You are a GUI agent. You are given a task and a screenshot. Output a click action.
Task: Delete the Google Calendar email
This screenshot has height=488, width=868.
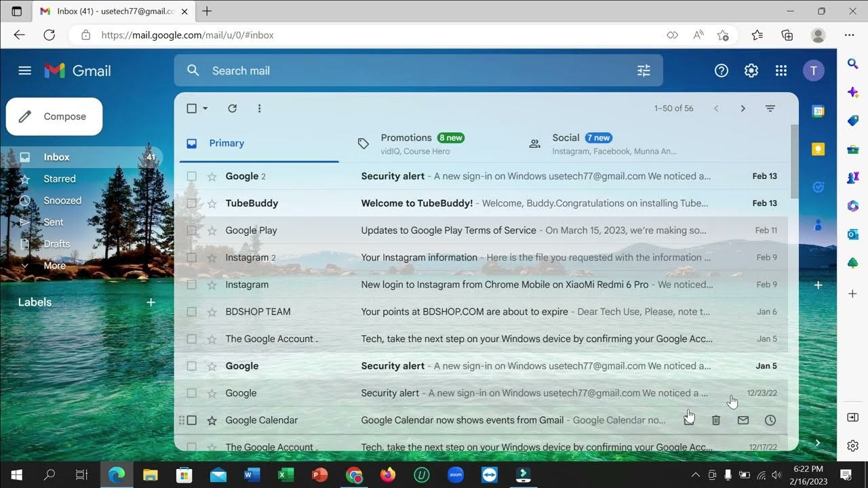point(716,420)
